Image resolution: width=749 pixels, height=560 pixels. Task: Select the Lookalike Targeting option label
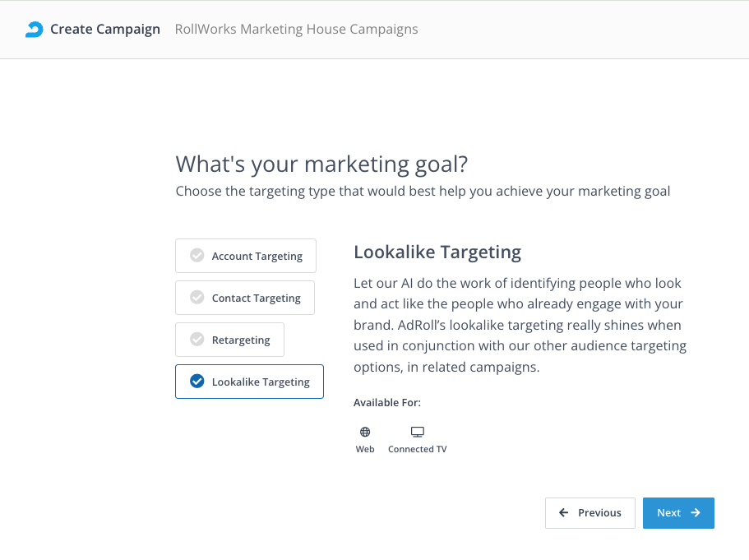(261, 382)
